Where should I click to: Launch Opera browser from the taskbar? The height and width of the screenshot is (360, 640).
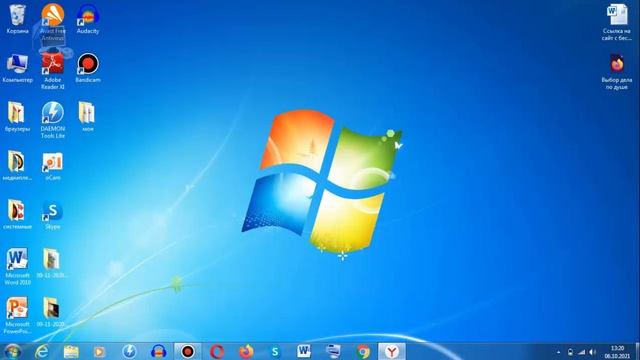217,351
